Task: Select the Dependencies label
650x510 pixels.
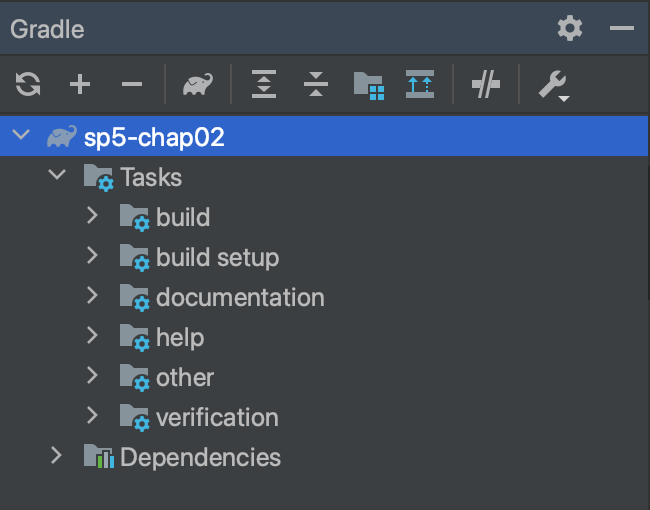Action: (201, 457)
